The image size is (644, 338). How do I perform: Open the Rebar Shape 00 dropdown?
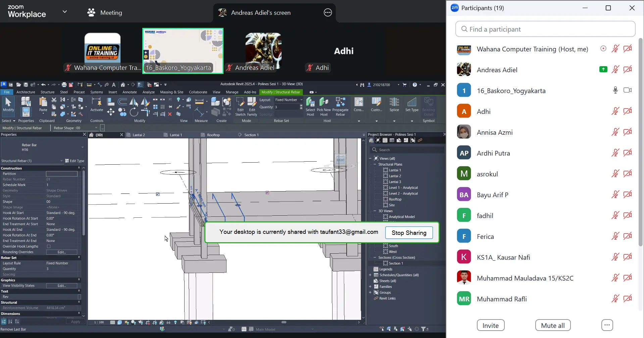pyautogui.click(x=76, y=128)
